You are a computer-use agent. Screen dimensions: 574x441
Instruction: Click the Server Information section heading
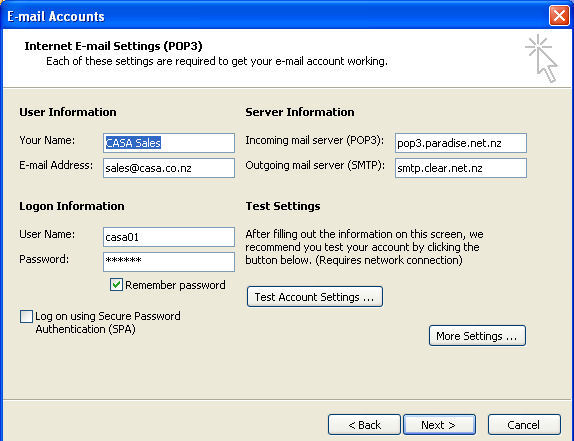pyautogui.click(x=300, y=112)
